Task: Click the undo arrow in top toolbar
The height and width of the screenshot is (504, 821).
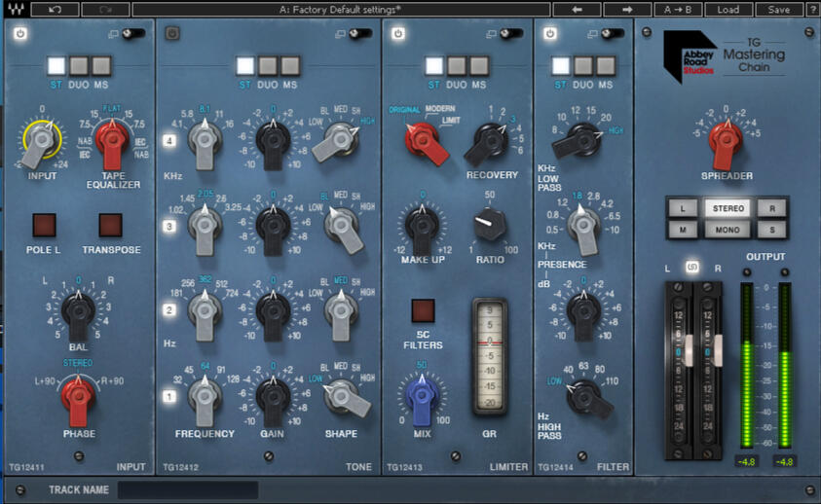Action: point(56,9)
